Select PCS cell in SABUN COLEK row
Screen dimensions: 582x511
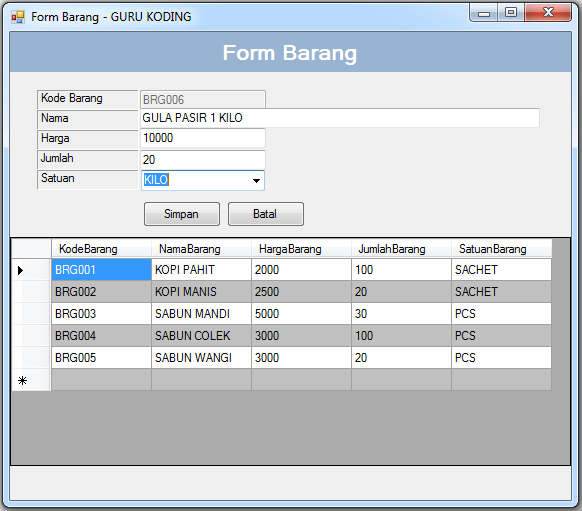click(x=501, y=335)
